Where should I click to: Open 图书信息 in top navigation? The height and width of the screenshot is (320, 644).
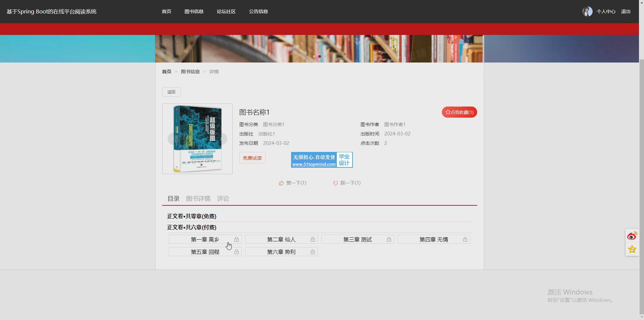click(194, 11)
